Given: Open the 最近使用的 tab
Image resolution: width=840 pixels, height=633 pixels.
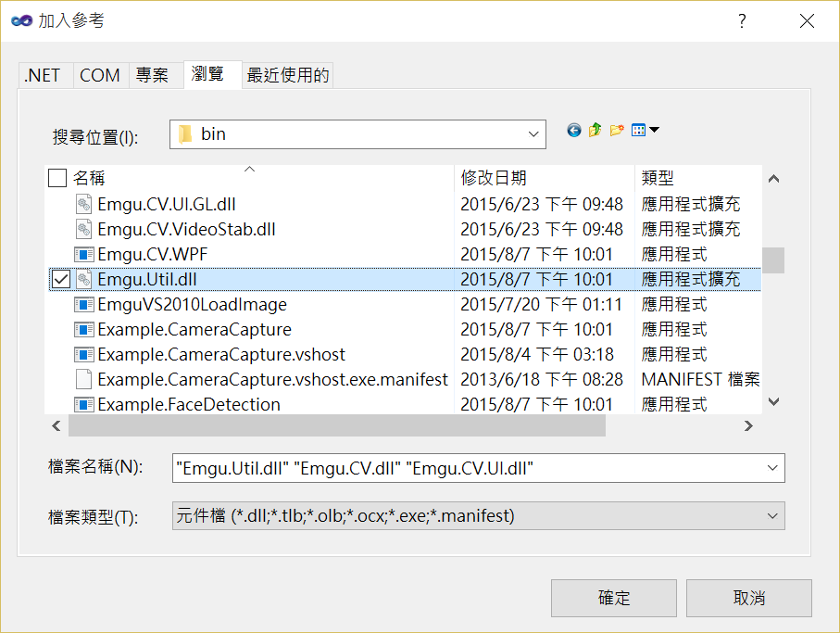Looking at the screenshot, I should tap(288, 75).
